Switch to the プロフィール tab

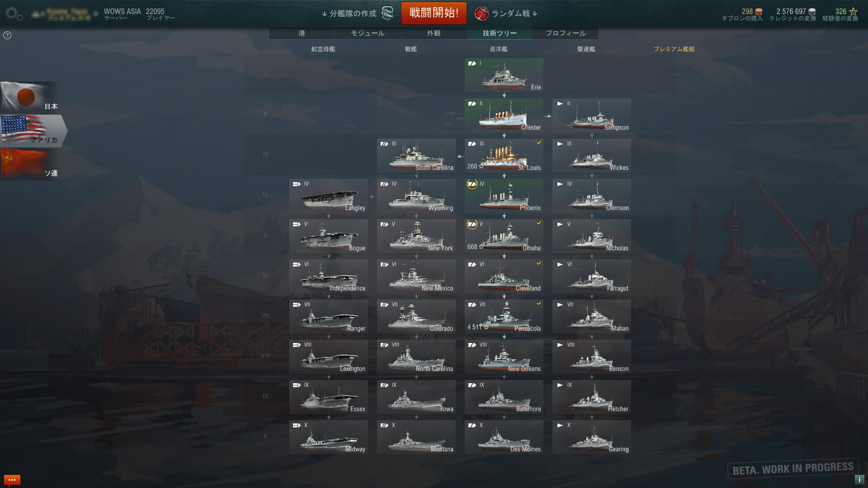click(566, 33)
